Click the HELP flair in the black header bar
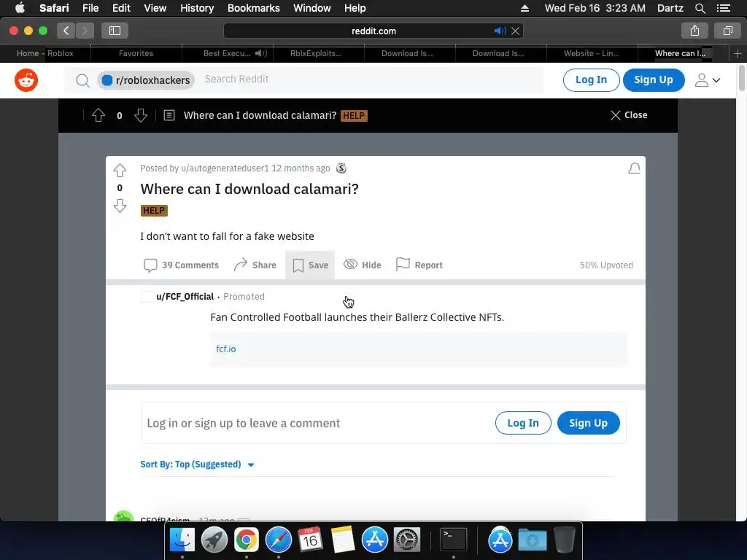This screenshot has width=747, height=560. tap(354, 116)
